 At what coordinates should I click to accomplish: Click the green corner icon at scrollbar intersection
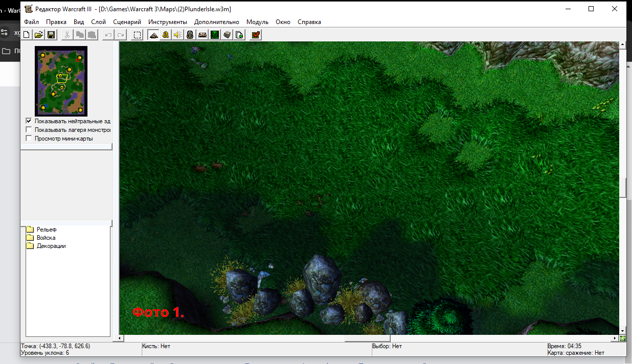(623, 338)
